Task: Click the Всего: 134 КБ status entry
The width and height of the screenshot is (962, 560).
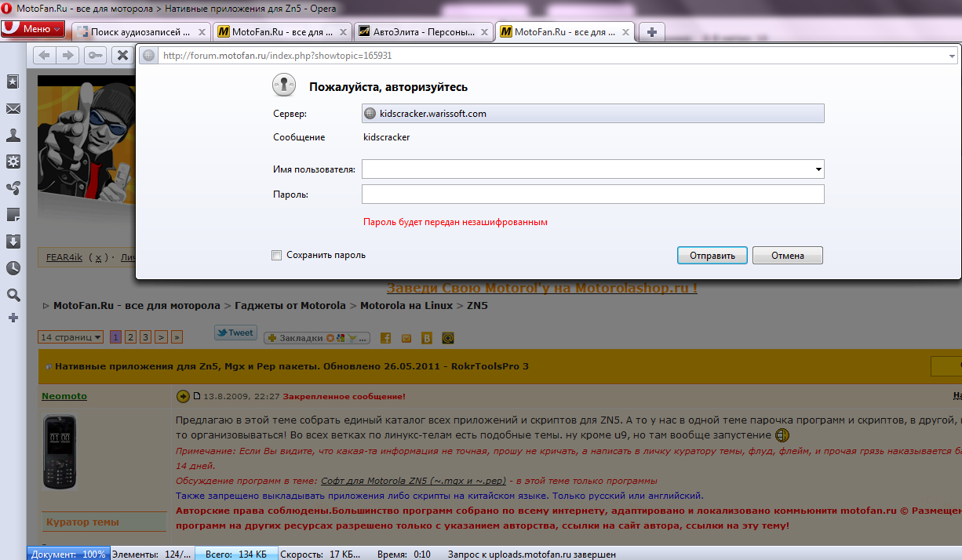Action: point(235,554)
